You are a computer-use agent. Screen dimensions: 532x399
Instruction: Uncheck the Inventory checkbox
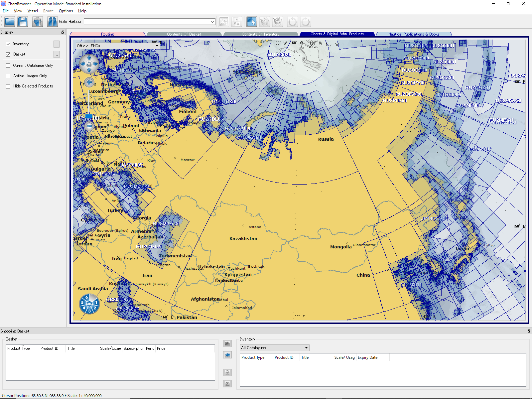8,44
